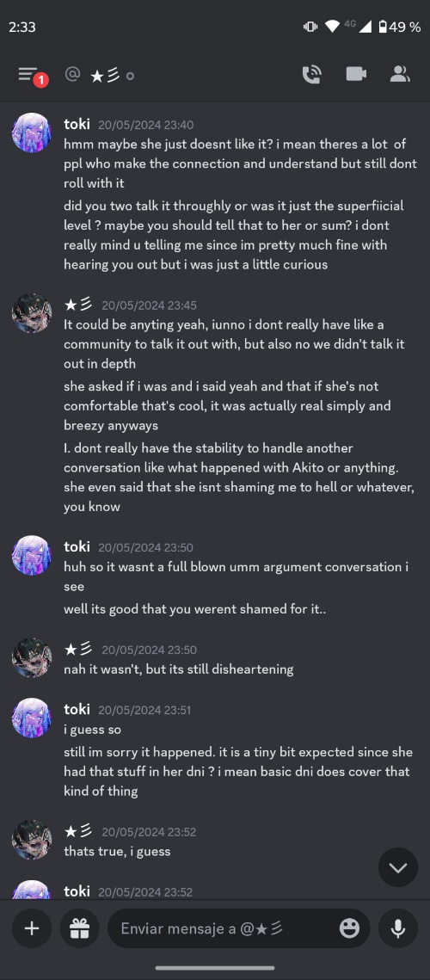Image resolution: width=430 pixels, height=980 pixels.
Task: Open the gift Nitro icon
Action: [x=79, y=928]
